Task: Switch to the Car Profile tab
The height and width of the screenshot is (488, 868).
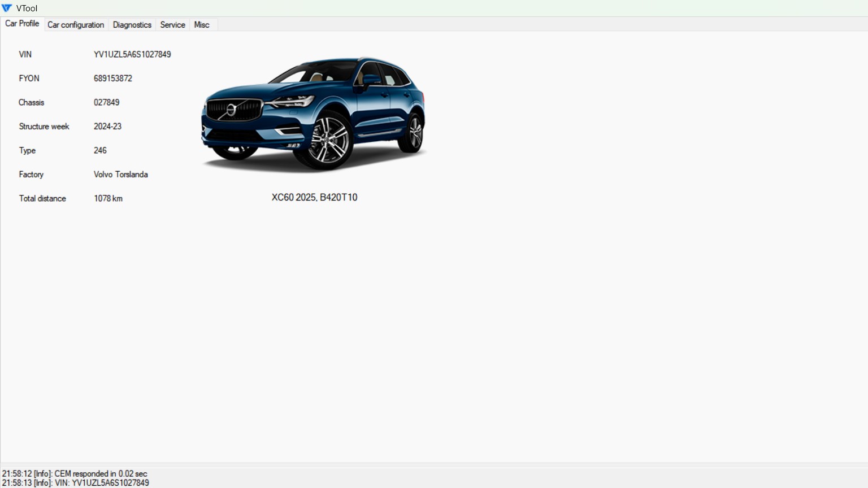Action: (22, 24)
